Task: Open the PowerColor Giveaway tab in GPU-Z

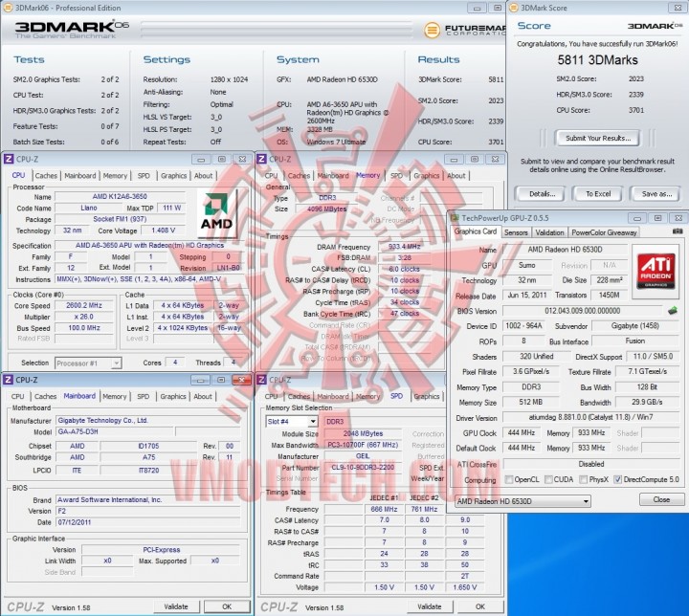Action: (x=604, y=232)
